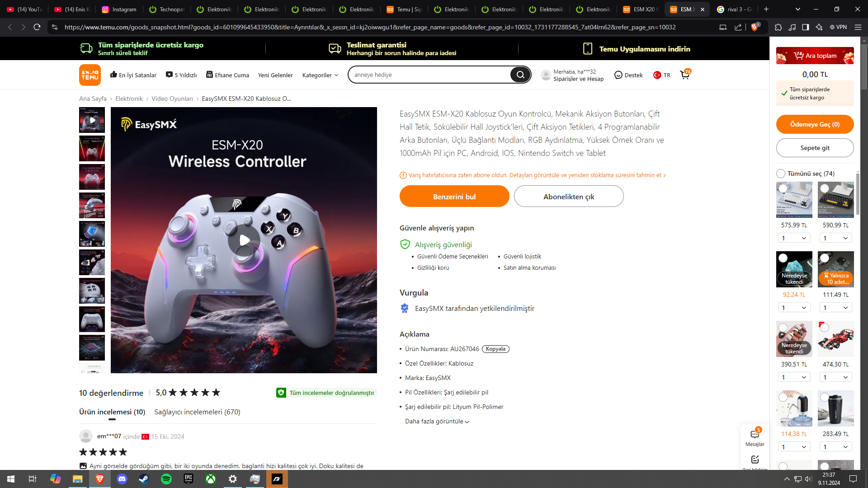The width and height of the screenshot is (868, 488).
Task: Open the shopping cart icon
Action: pos(685,75)
